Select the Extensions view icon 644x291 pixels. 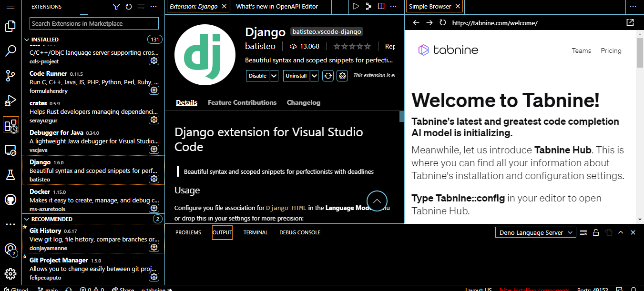pyautogui.click(x=10, y=125)
